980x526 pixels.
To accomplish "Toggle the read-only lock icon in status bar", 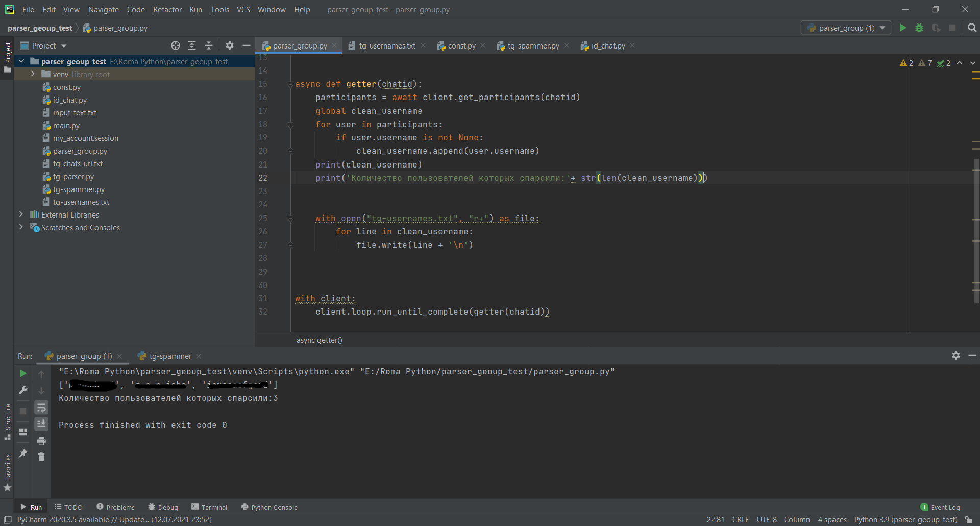I will click(x=968, y=519).
